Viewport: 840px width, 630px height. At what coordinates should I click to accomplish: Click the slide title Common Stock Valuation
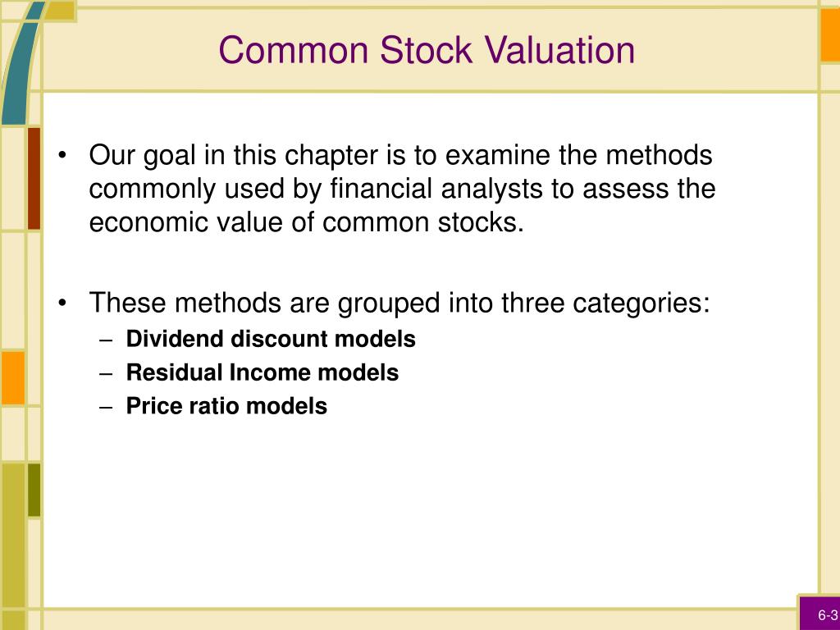click(x=427, y=50)
